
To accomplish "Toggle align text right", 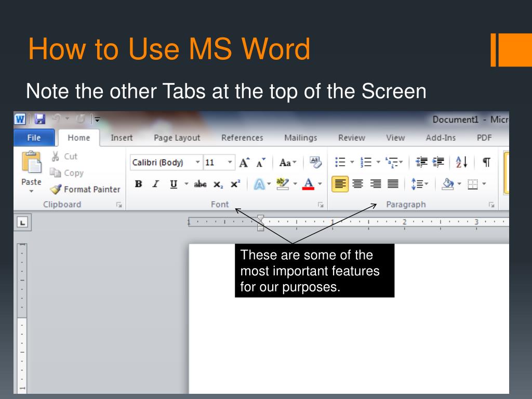I will pos(375,184).
